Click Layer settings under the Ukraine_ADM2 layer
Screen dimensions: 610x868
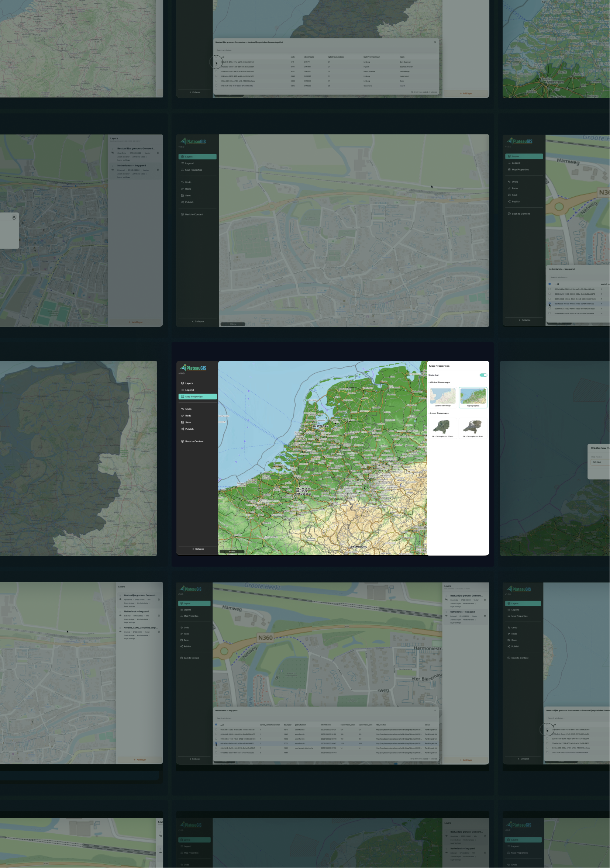point(130,639)
